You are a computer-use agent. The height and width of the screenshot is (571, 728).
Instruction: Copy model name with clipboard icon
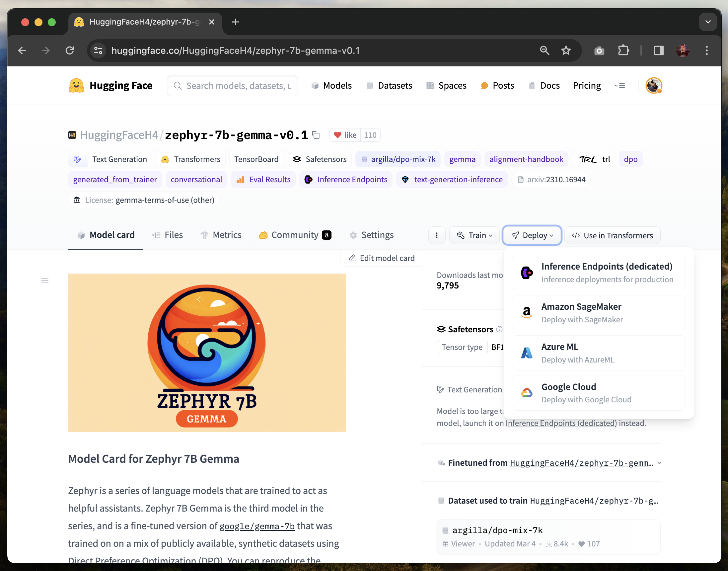[x=316, y=135]
